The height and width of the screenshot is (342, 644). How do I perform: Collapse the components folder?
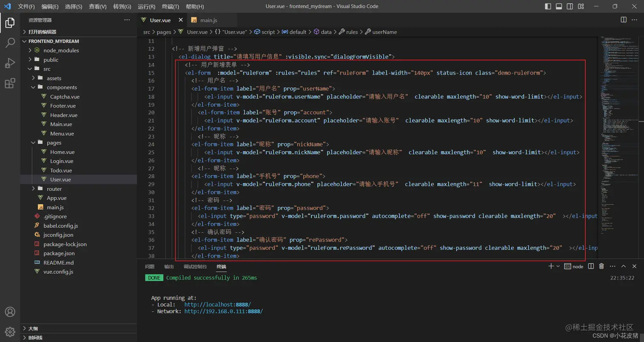click(x=79, y=87)
